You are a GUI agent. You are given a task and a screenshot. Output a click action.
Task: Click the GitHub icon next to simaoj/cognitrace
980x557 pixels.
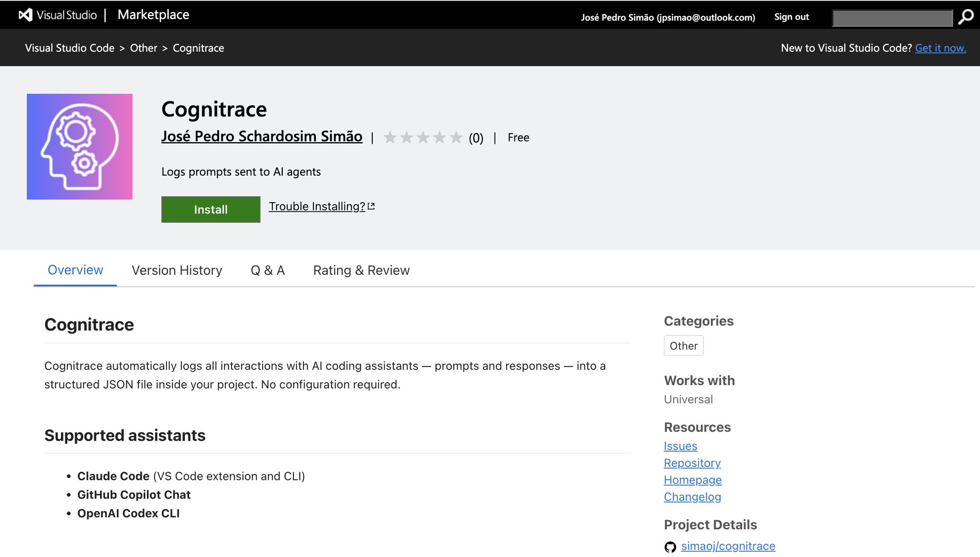coord(670,546)
